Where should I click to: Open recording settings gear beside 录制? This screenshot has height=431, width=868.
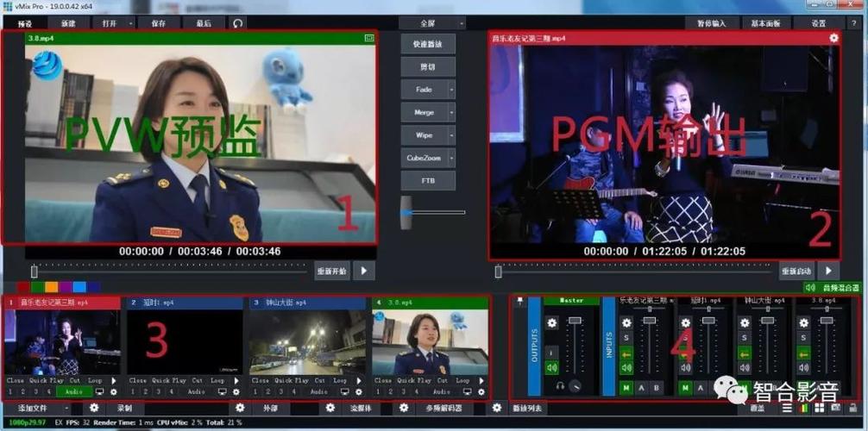click(94, 408)
